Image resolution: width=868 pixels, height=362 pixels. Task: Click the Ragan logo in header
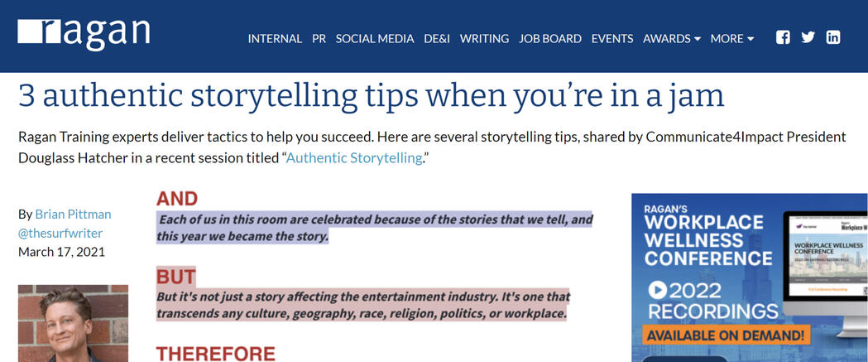click(84, 33)
